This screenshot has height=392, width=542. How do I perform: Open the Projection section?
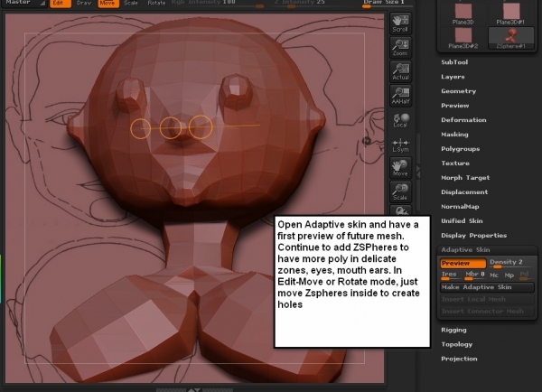pyautogui.click(x=459, y=359)
